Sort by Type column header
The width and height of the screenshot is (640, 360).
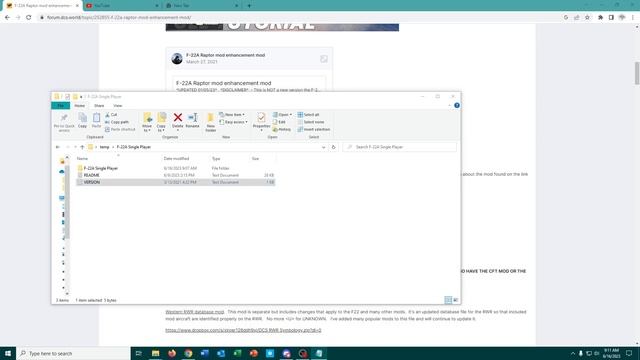(216, 158)
